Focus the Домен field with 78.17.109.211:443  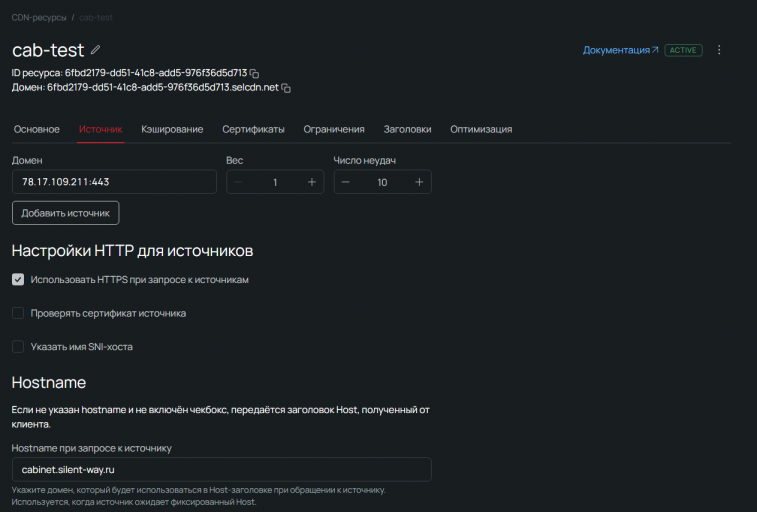coord(114,182)
